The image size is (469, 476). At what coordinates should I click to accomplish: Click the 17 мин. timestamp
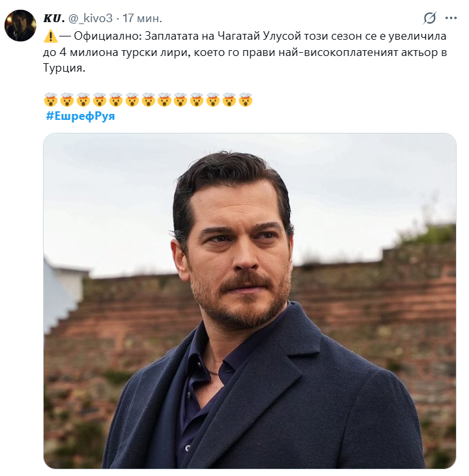[143, 18]
